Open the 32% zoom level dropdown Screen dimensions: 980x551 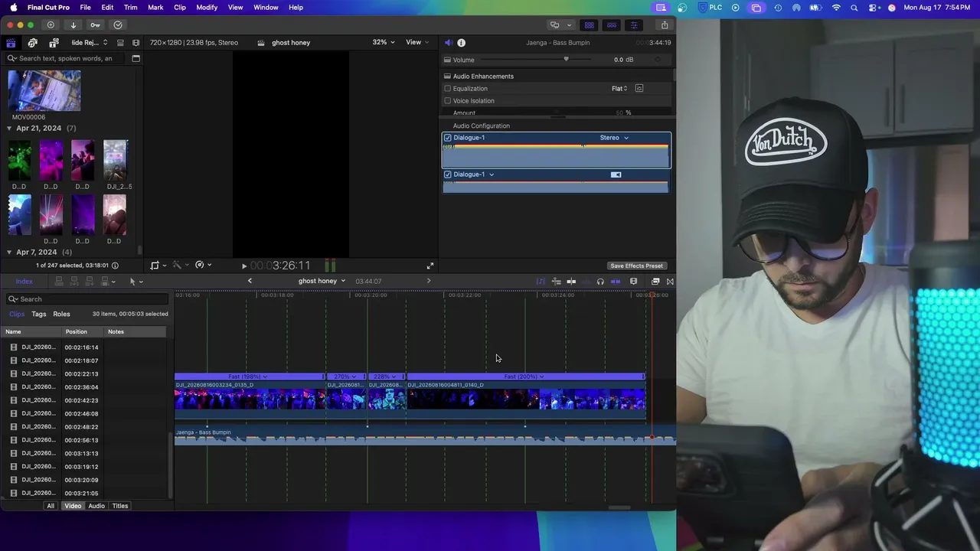coord(384,42)
